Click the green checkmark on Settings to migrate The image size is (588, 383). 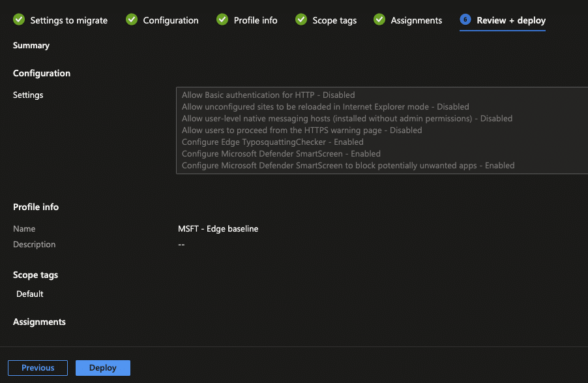tap(18, 20)
